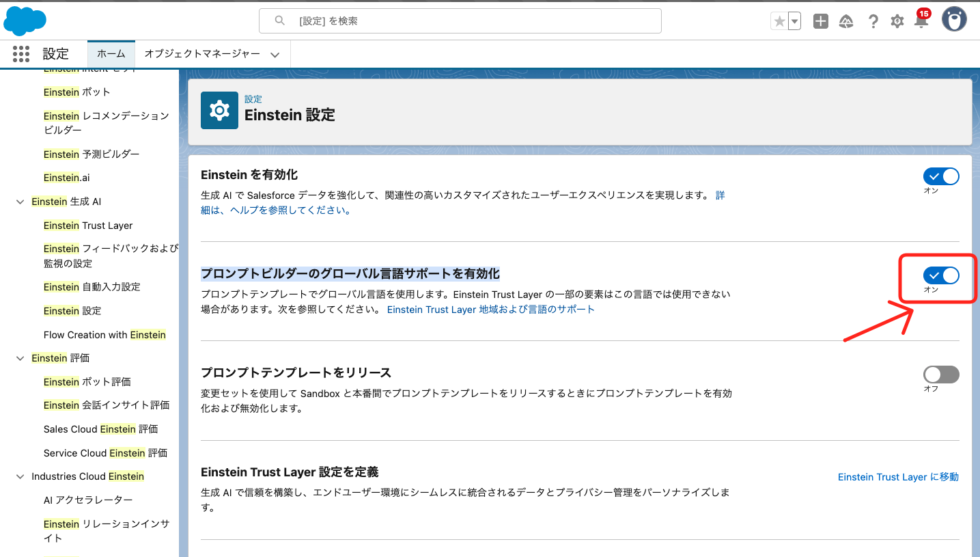The width and height of the screenshot is (980, 557).
Task: Open the notifications bell
Action: pos(921,20)
